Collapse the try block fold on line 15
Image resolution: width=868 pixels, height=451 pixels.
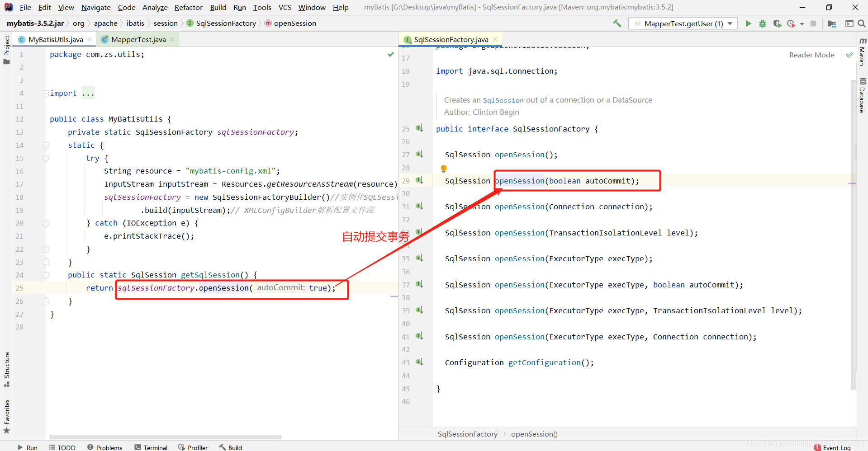[x=46, y=158]
